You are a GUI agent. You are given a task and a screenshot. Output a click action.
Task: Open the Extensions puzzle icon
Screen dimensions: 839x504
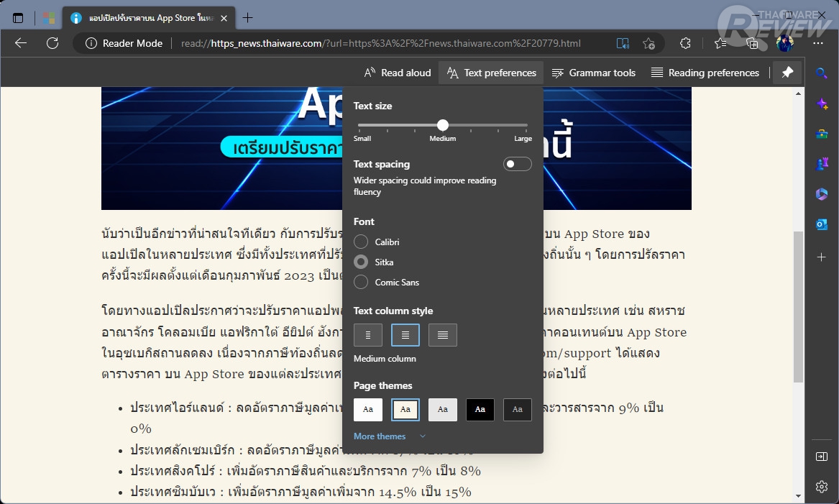click(x=685, y=43)
